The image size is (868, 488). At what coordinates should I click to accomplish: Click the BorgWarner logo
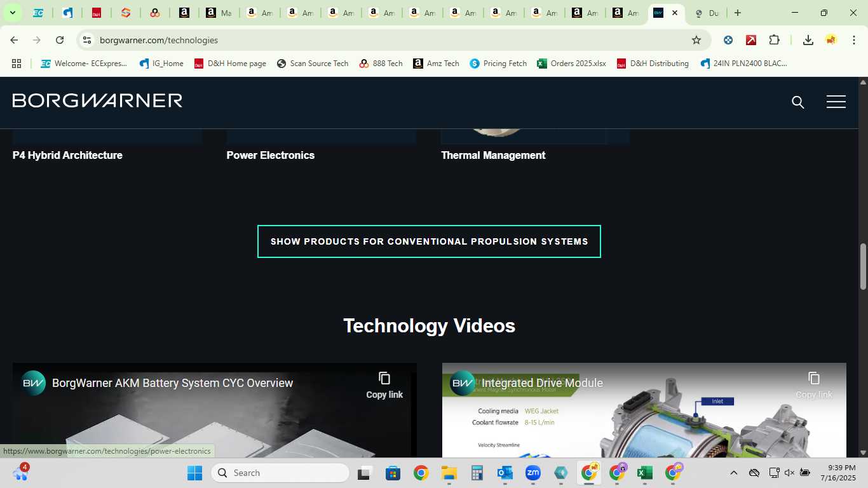[97, 100]
